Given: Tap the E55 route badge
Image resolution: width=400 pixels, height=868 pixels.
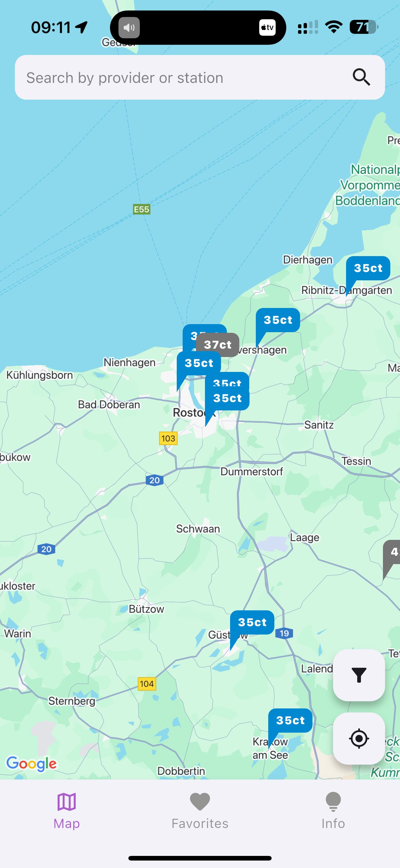Looking at the screenshot, I should pyautogui.click(x=141, y=209).
